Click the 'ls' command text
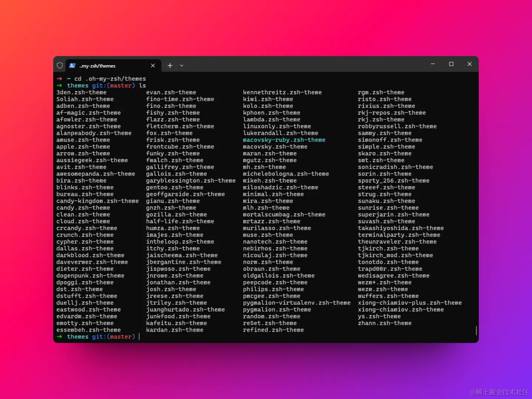The height and width of the screenshot is (399, 532). tap(143, 86)
